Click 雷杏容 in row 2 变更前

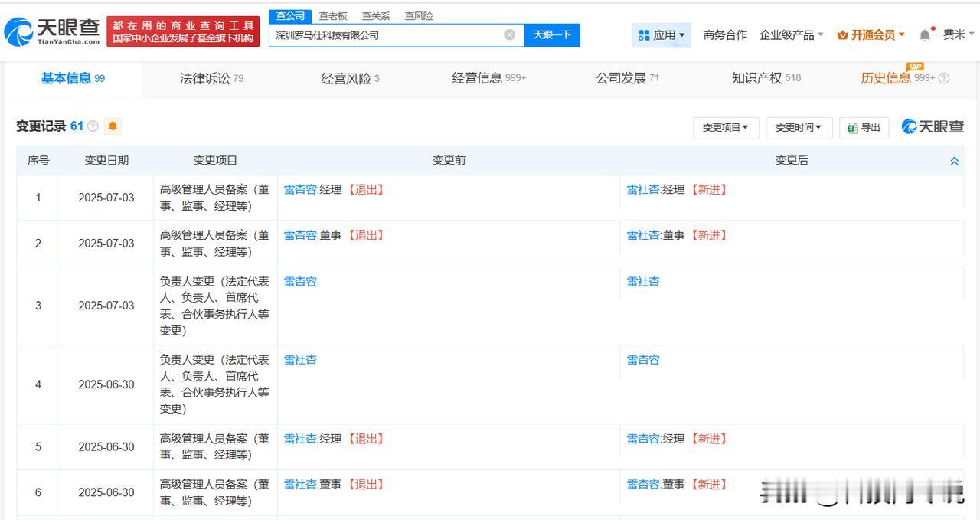(300, 235)
